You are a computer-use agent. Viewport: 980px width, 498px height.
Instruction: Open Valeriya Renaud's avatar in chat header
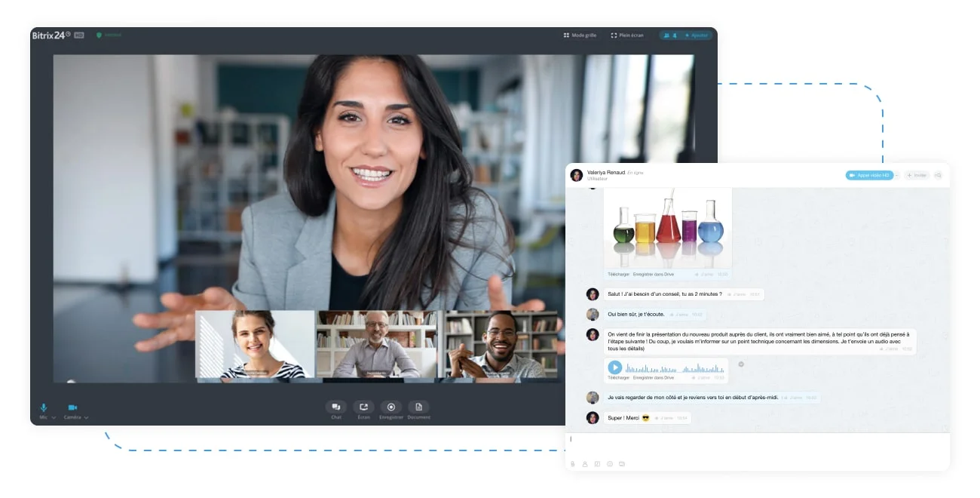577,175
